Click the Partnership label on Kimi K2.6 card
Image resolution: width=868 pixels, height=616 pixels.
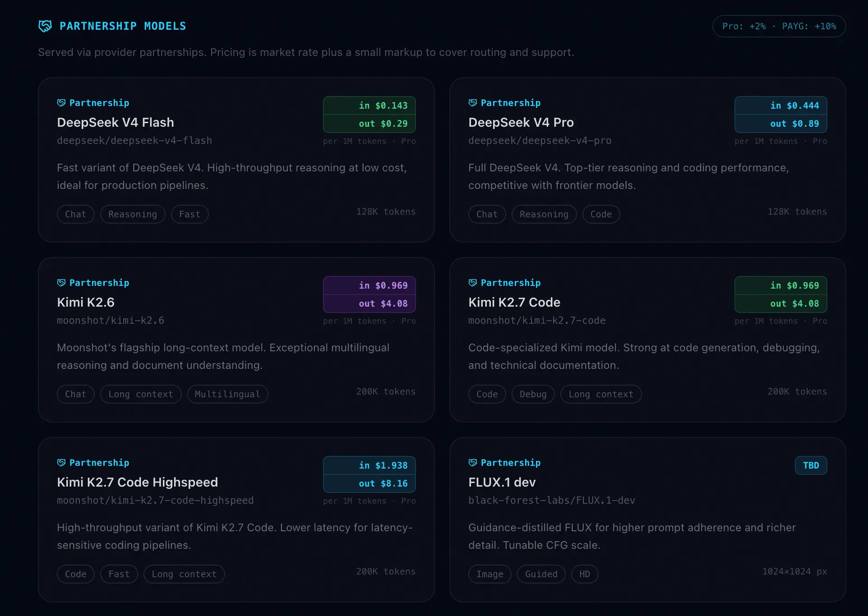coord(99,283)
